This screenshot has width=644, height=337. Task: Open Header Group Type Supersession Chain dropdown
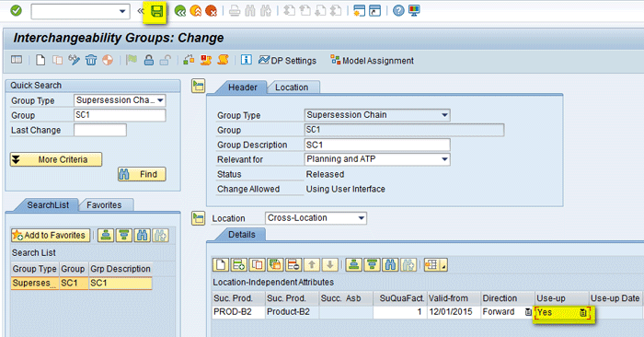point(444,115)
